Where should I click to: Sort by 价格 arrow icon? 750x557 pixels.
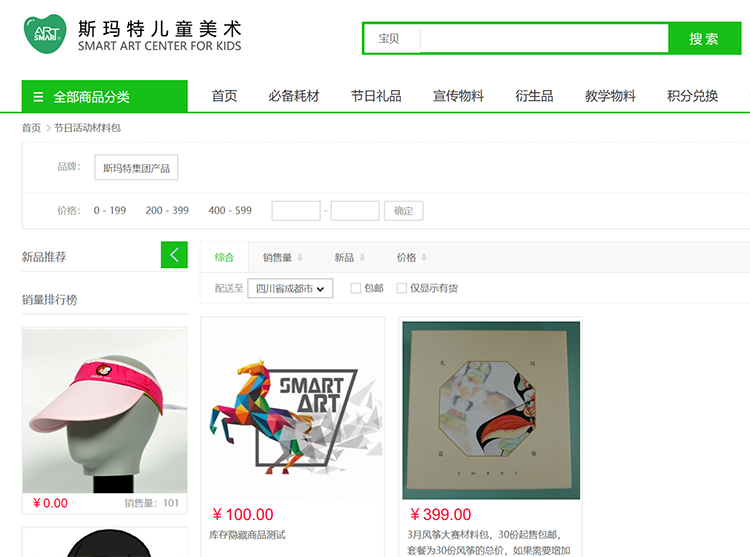point(424,258)
